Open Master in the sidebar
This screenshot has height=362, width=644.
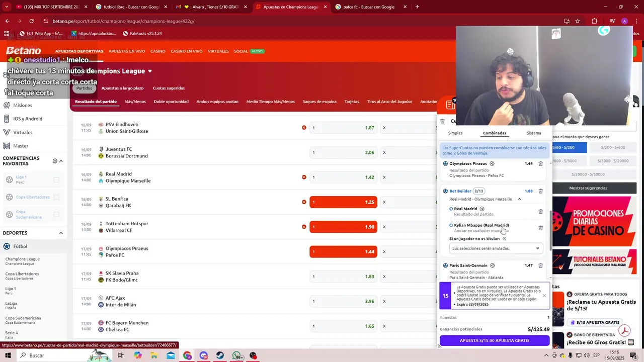point(21,146)
